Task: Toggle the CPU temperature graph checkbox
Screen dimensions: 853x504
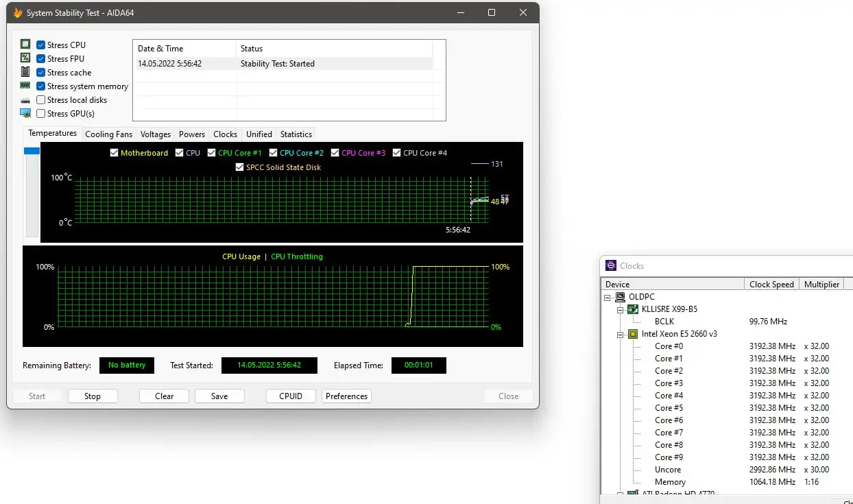Action: (x=180, y=153)
